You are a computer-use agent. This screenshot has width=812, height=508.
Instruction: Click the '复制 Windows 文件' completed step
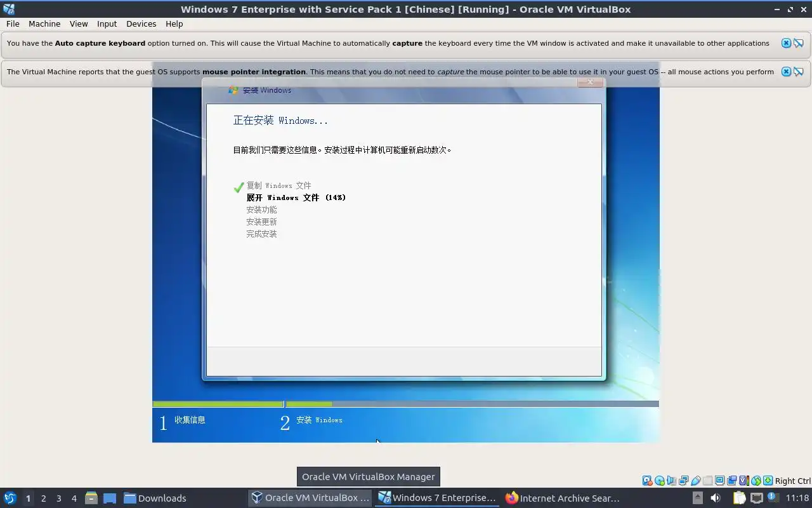278,185
